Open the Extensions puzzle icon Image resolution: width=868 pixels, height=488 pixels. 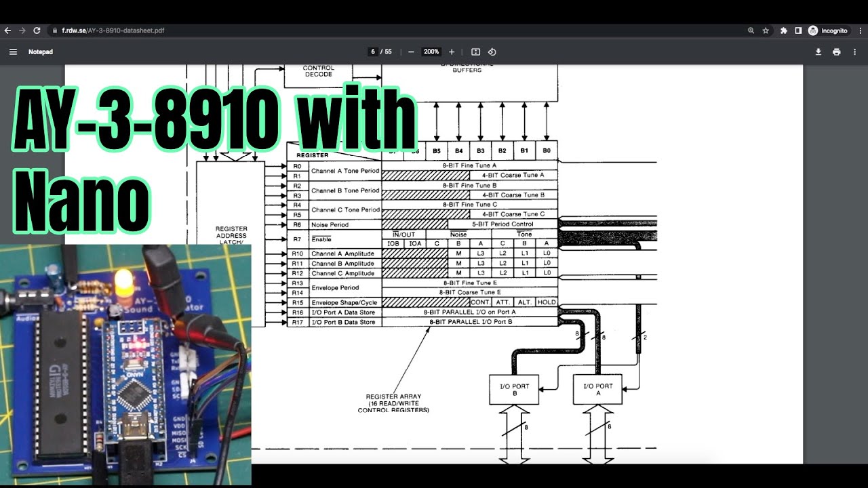click(x=784, y=30)
